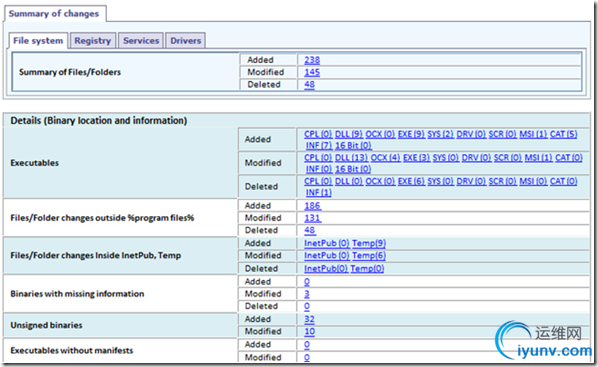
Task: Open SYS (2) in added executables
Action: click(440, 134)
